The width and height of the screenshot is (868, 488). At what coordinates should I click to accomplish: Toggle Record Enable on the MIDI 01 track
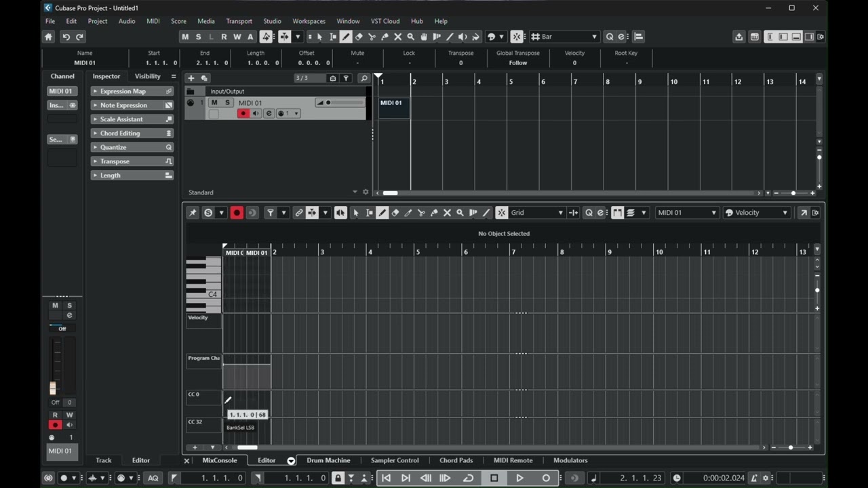click(243, 113)
